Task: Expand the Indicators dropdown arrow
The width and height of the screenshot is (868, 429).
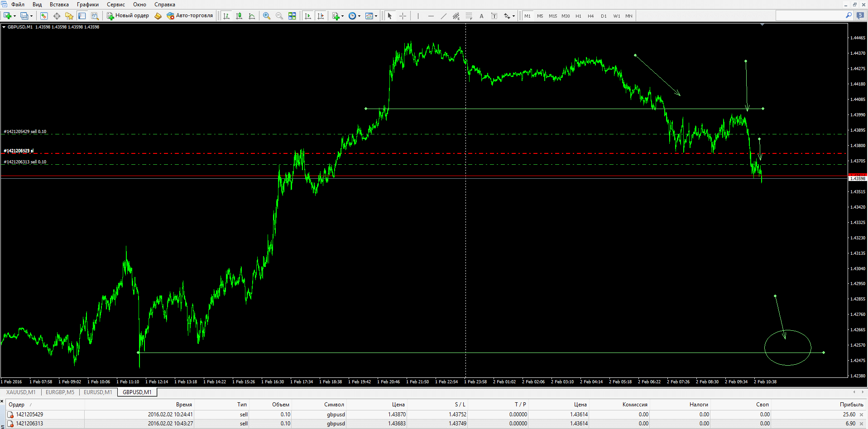Action: [x=342, y=16]
